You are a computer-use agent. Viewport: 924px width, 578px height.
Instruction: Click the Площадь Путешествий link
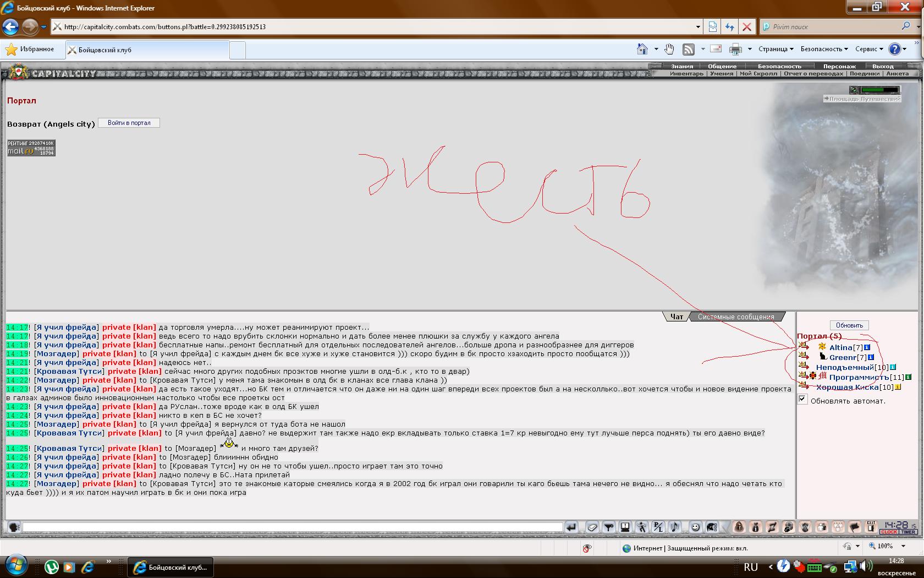click(862, 99)
